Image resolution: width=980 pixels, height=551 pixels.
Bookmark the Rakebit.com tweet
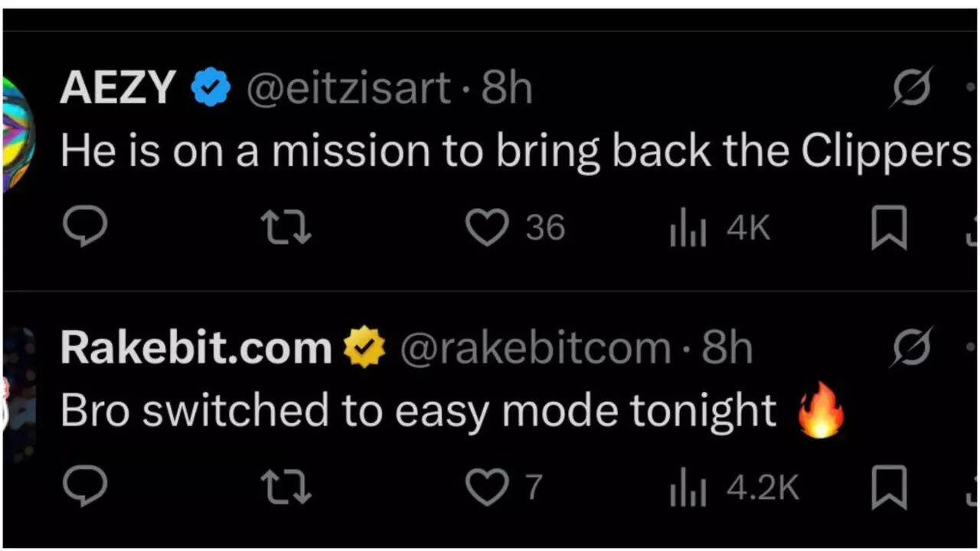[x=889, y=487]
